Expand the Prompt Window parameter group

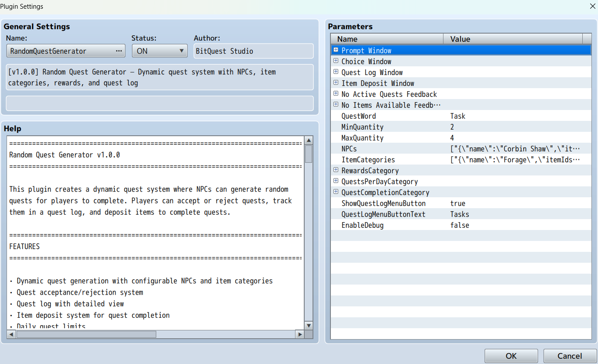(x=336, y=50)
